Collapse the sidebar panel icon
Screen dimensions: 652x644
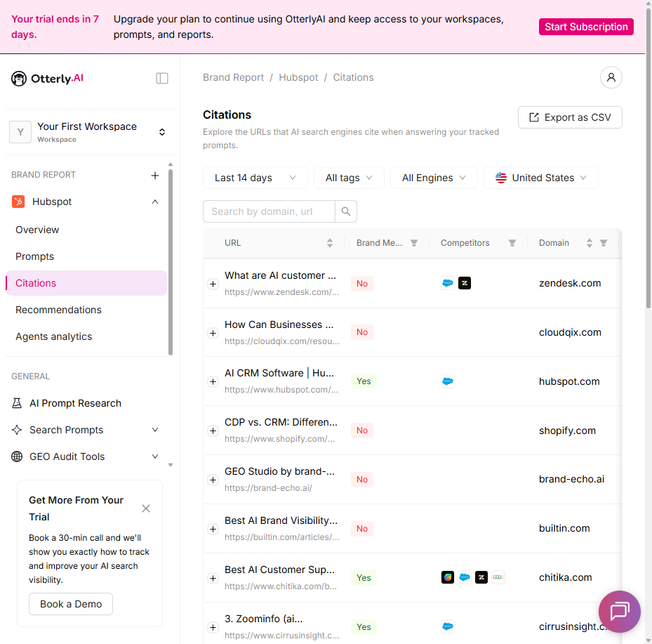pyautogui.click(x=161, y=78)
